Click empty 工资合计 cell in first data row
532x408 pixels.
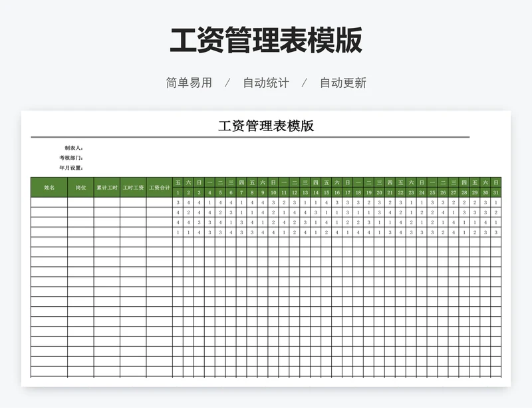coord(160,202)
